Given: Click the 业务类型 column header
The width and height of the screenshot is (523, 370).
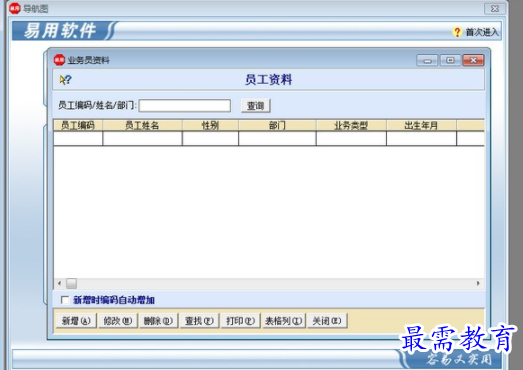Looking at the screenshot, I should [x=351, y=125].
